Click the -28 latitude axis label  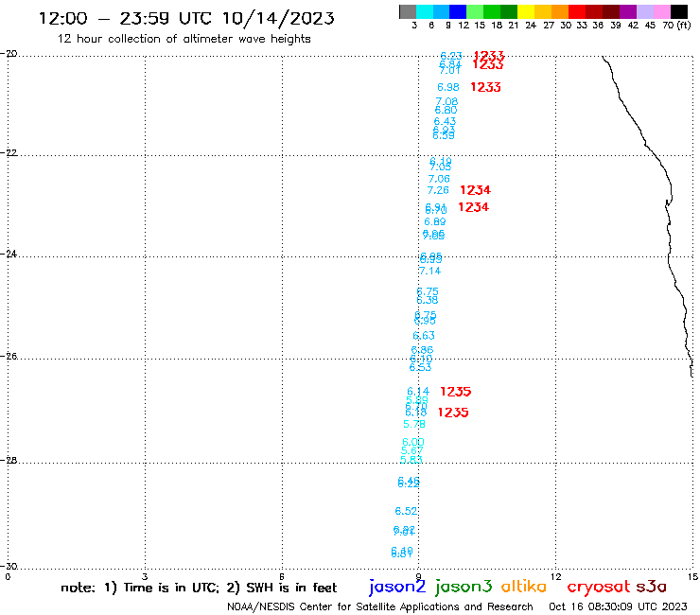(9, 460)
